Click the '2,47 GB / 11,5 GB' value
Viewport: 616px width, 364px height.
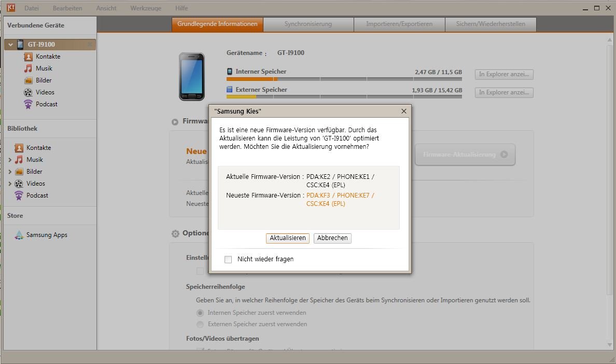pos(439,72)
